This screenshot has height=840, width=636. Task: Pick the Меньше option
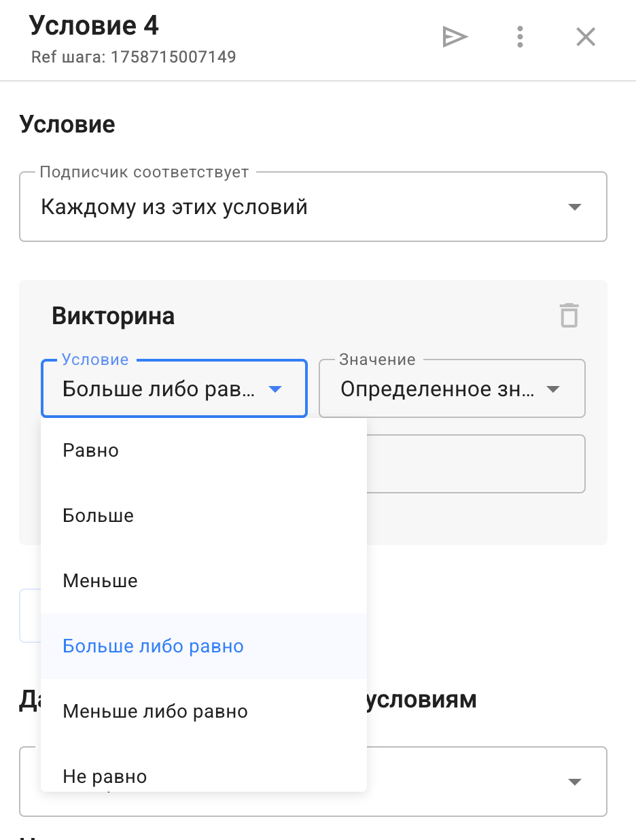pos(101,581)
